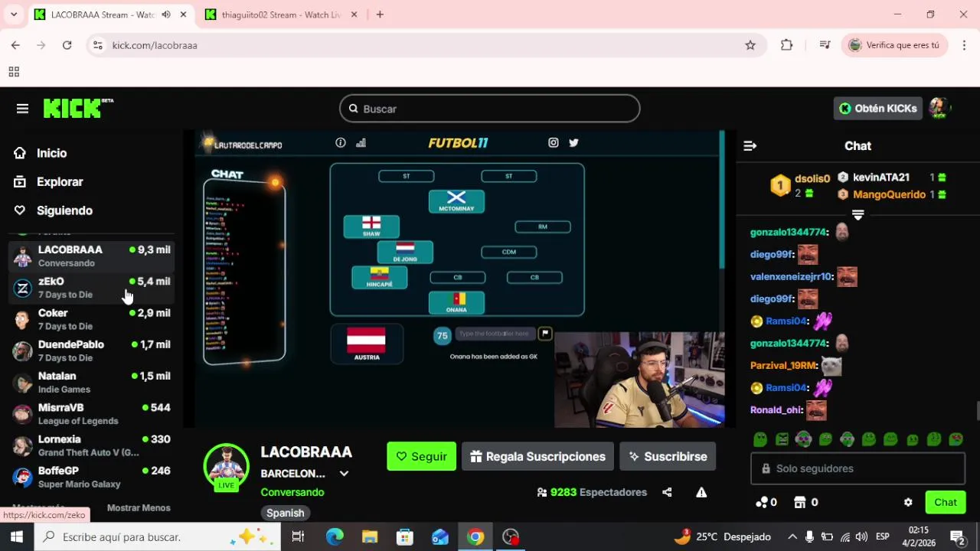This screenshot has width=980, height=551.
Task: Click the Buscar search field
Action: coord(489,109)
